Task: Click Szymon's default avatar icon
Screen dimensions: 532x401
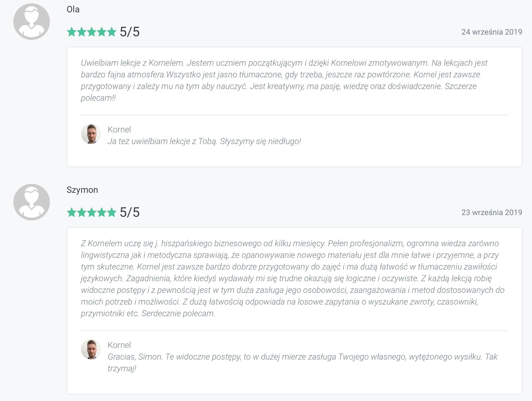Action: 32,202
